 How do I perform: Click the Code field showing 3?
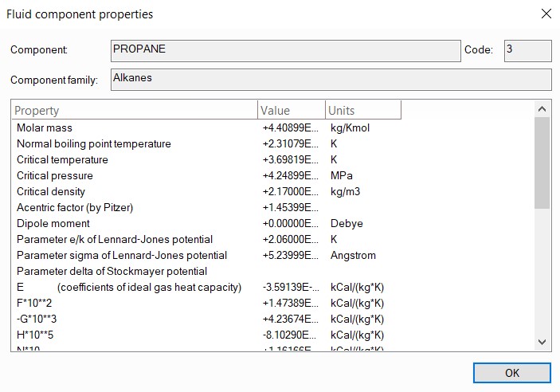[x=527, y=50]
